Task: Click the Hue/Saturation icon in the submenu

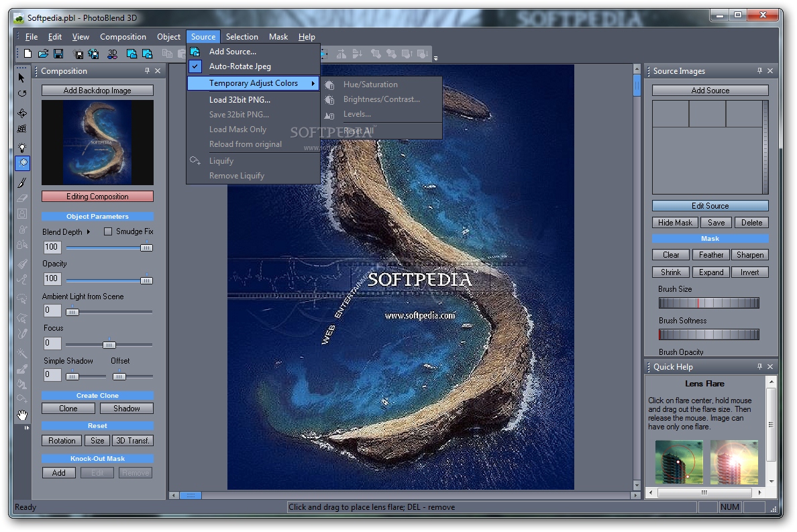Action: click(329, 85)
